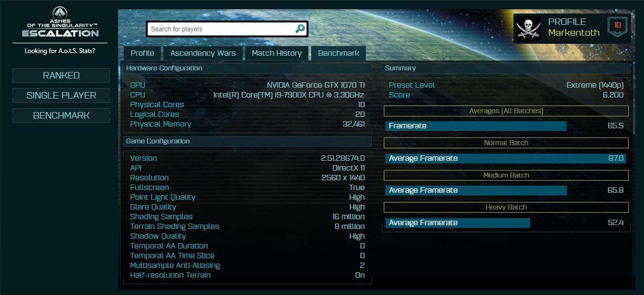Click the Temporal AA Time Slice label

pyautogui.click(x=172, y=255)
